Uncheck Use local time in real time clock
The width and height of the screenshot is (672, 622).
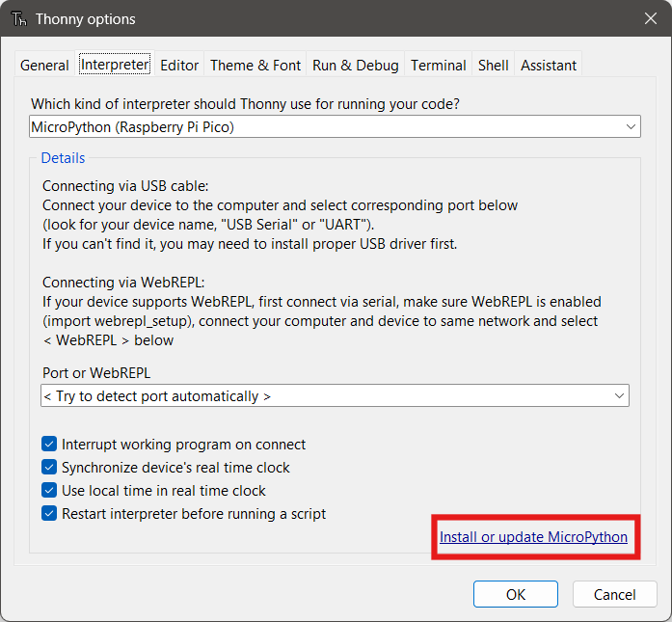pos(50,491)
